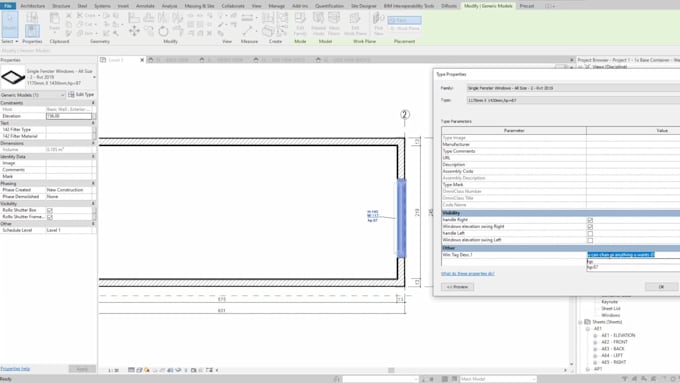Select the Modify arrow tool in ribbon

[10, 24]
